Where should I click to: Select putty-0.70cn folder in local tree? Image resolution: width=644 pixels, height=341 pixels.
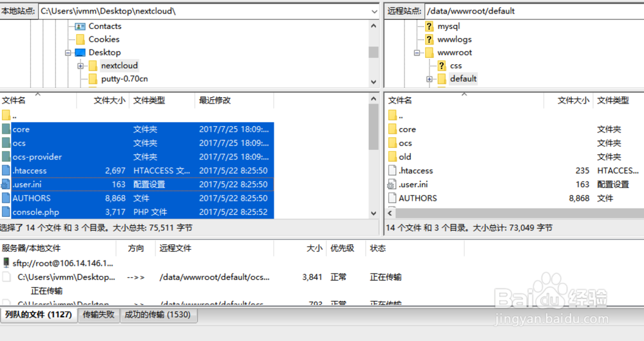[x=124, y=78]
